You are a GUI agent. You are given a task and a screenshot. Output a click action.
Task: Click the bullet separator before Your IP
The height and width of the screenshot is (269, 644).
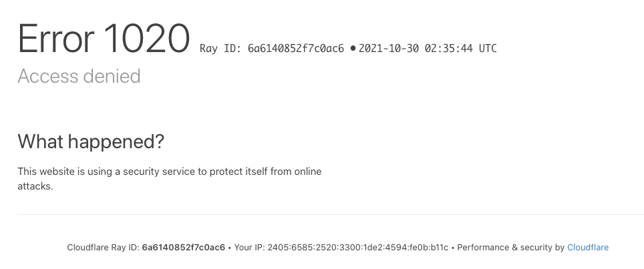(230, 248)
